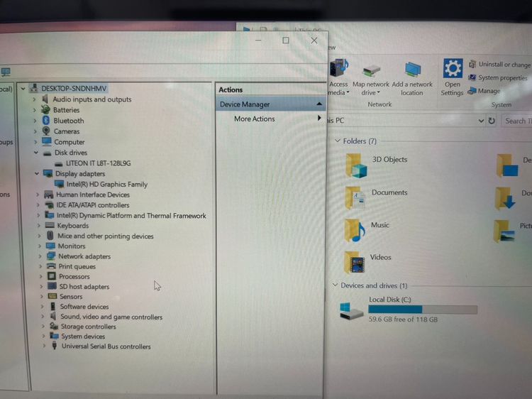Screen dimensions: 532x399
Task: Click Add a network location icon
Action: tap(413, 70)
